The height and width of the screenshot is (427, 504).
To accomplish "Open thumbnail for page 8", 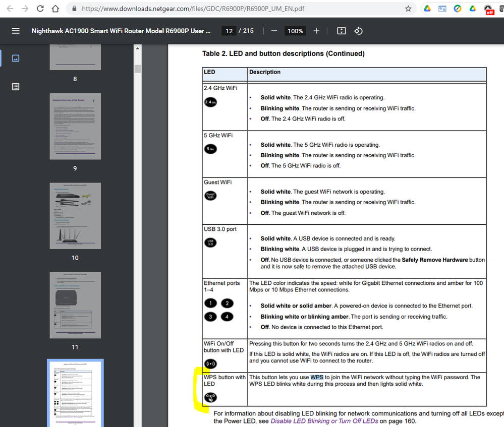I will 75,57.
